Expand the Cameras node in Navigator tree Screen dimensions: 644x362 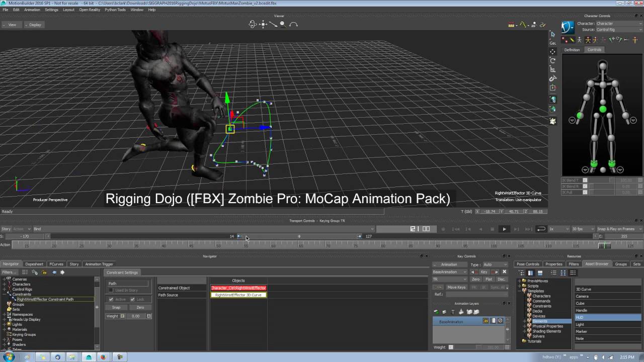click(4, 279)
